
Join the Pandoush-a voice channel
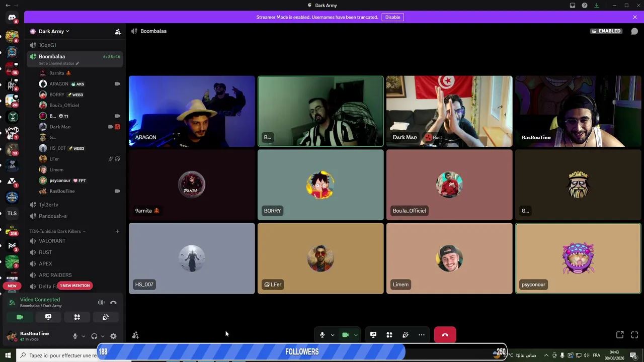point(75,216)
